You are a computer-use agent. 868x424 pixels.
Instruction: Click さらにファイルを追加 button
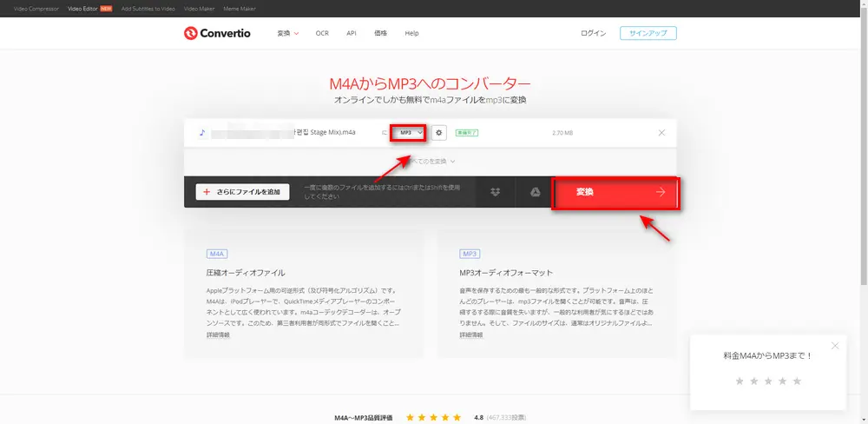click(x=242, y=192)
